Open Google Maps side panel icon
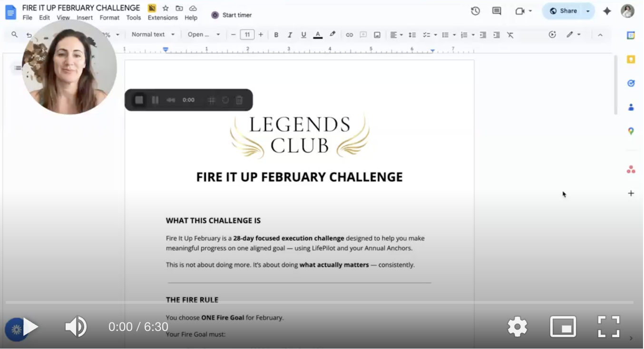The image size is (644, 349). [x=631, y=131]
